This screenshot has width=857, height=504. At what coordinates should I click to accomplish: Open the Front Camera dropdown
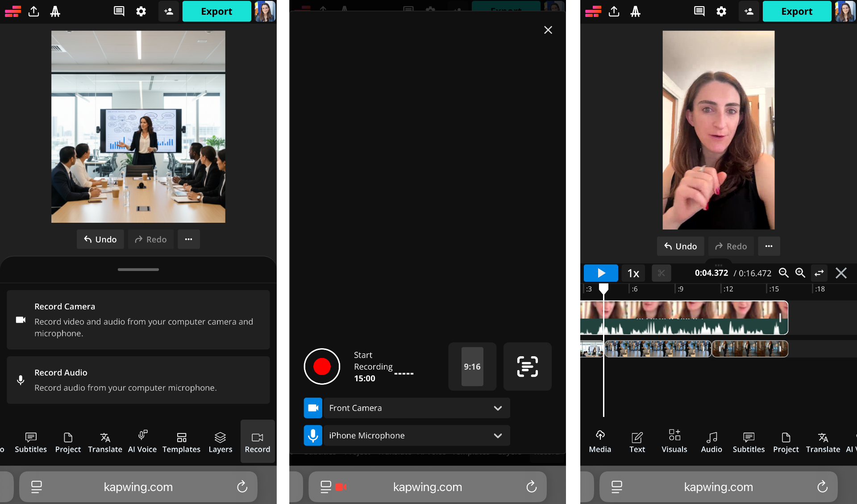pos(416,408)
